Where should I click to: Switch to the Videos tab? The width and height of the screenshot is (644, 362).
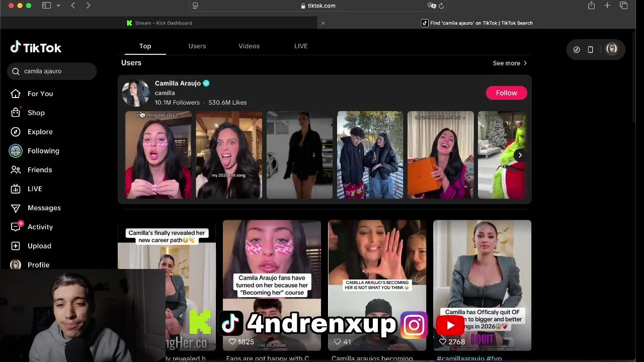[x=249, y=46]
